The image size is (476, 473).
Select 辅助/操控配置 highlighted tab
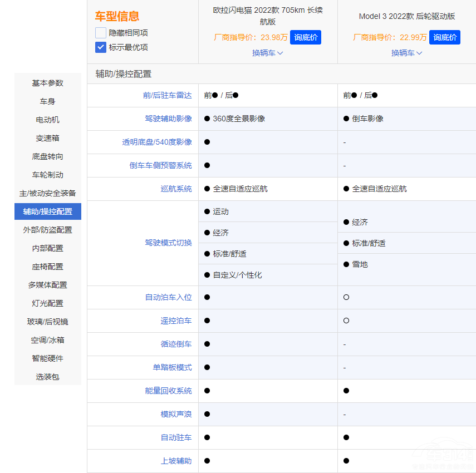point(48,211)
